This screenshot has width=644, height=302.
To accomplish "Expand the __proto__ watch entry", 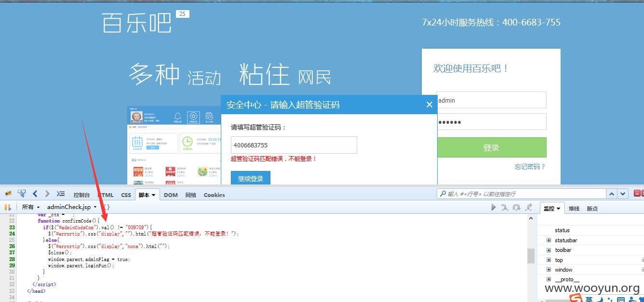I will click(549, 279).
